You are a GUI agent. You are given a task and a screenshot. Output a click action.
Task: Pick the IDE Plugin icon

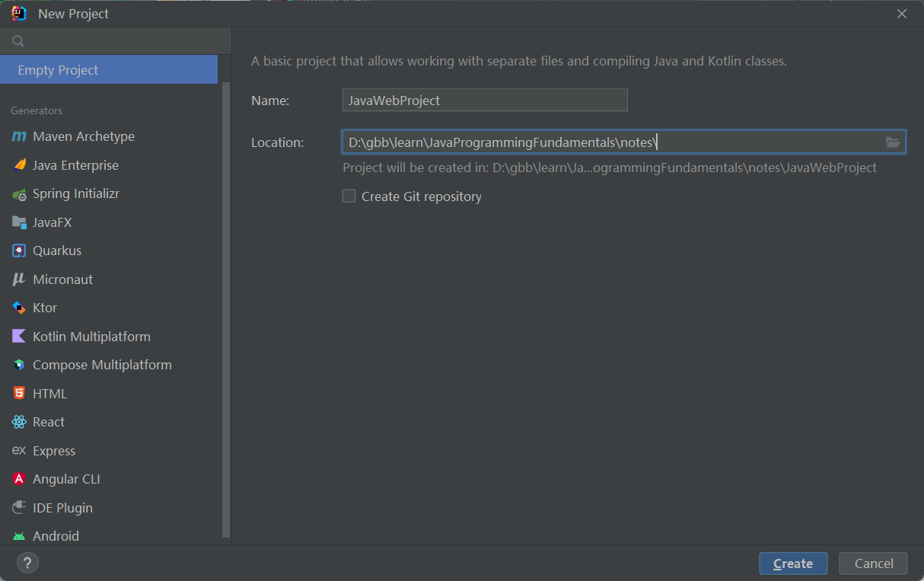coord(19,508)
